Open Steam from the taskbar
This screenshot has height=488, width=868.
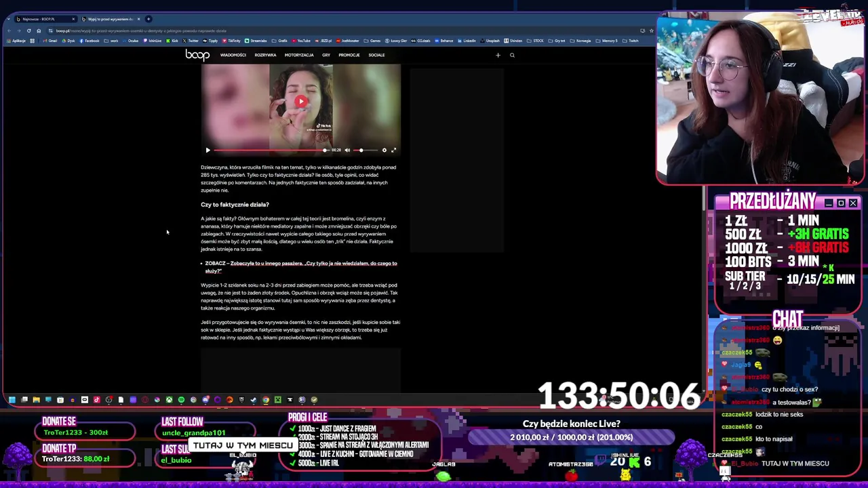click(x=254, y=400)
